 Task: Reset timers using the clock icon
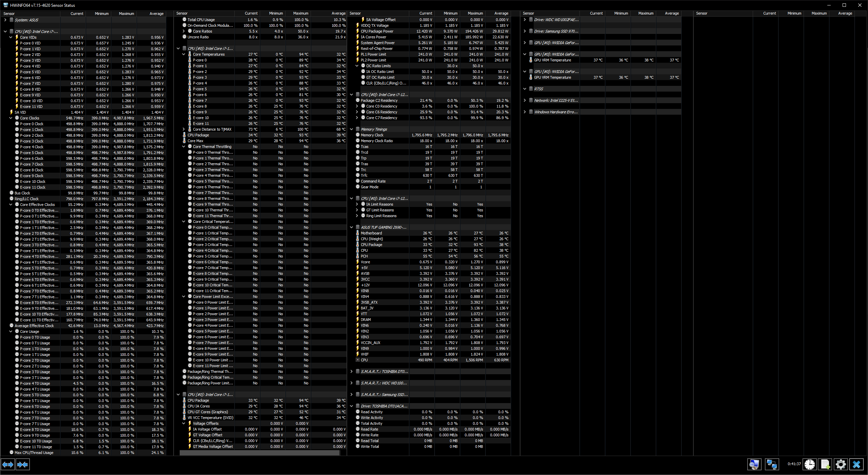pyautogui.click(x=809, y=464)
